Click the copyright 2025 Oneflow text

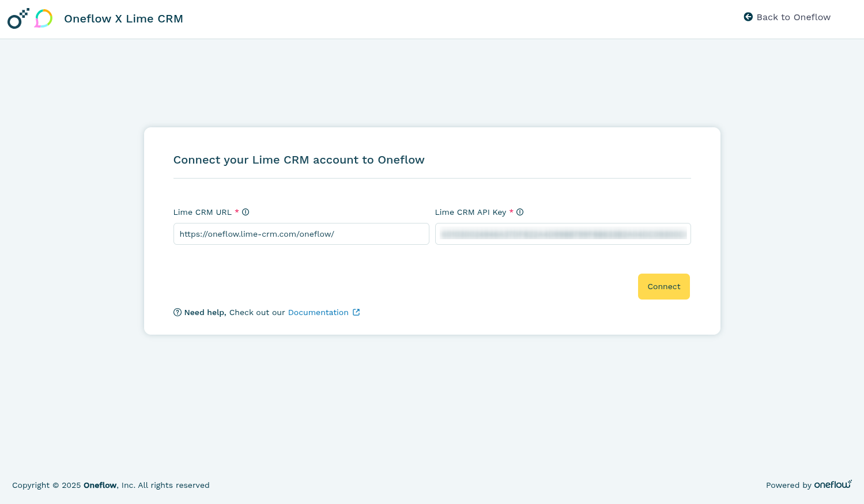click(x=111, y=485)
